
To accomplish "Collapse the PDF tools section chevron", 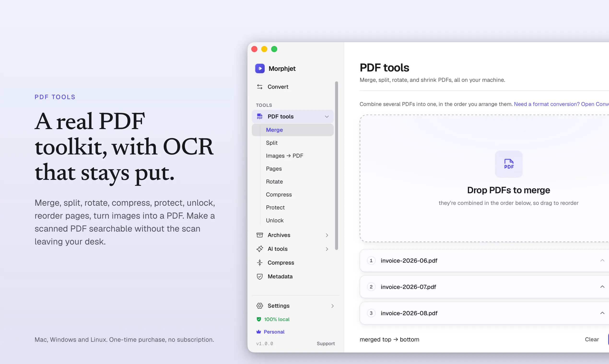I will [x=327, y=117].
